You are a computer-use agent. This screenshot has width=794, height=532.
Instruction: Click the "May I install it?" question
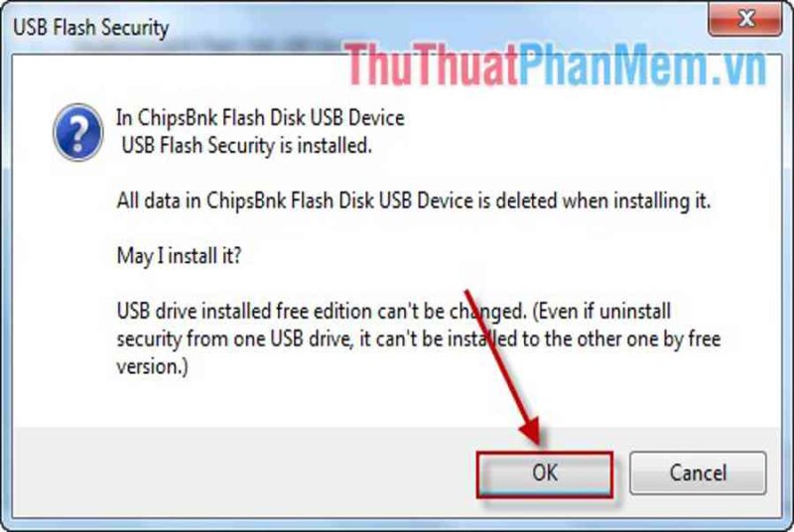coord(180,256)
